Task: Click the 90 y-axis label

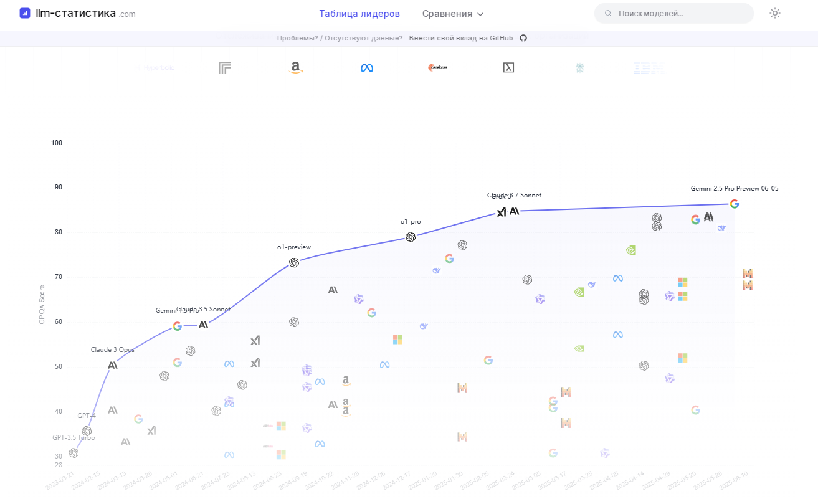Action: (x=58, y=187)
